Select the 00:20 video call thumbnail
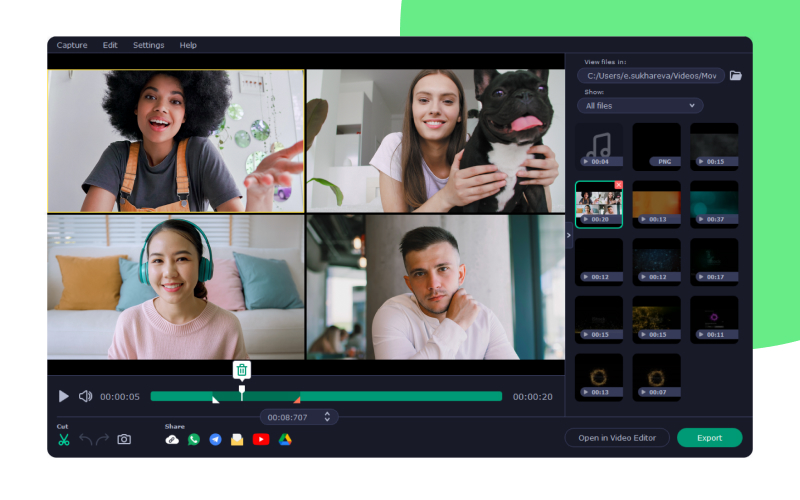The height and width of the screenshot is (500, 800). coord(599,204)
